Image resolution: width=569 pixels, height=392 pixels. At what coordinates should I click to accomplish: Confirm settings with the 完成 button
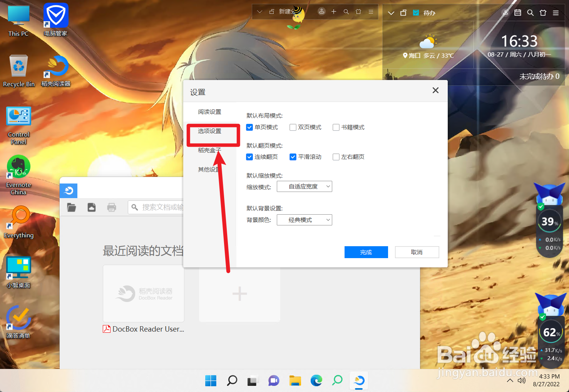(x=366, y=252)
